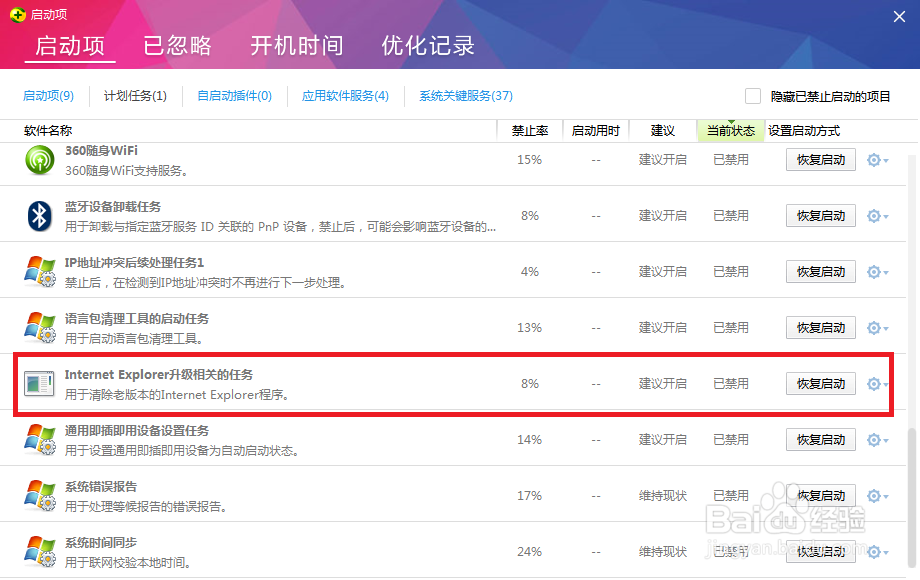Click the Windows icon beside 语言包清理工具的启动任务
Screen dimensions: 920x580
coord(40,328)
